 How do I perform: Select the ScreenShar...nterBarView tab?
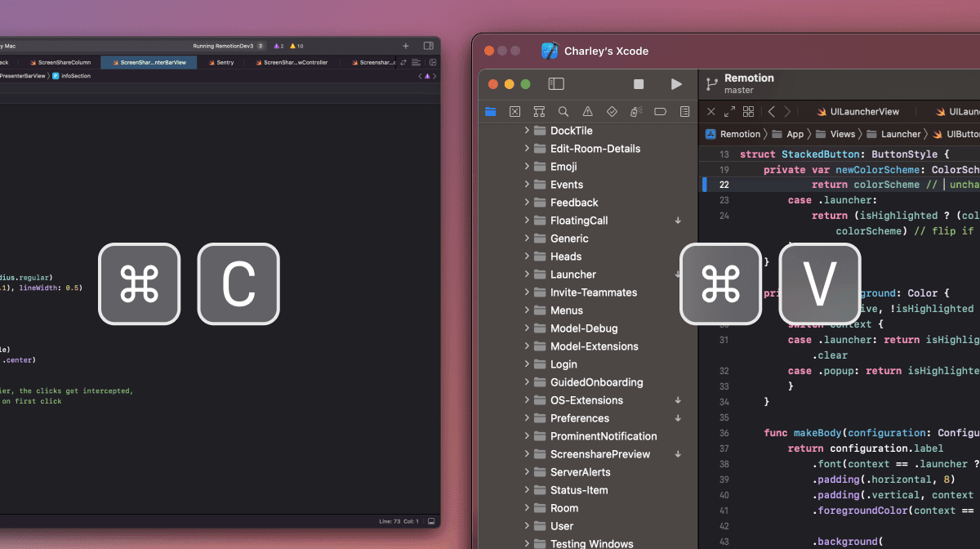[x=149, y=62]
